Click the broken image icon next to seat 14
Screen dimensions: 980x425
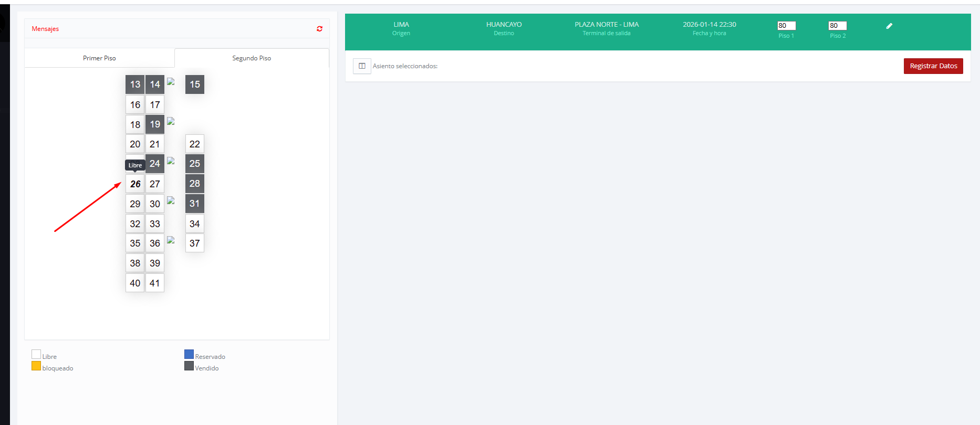click(171, 82)
